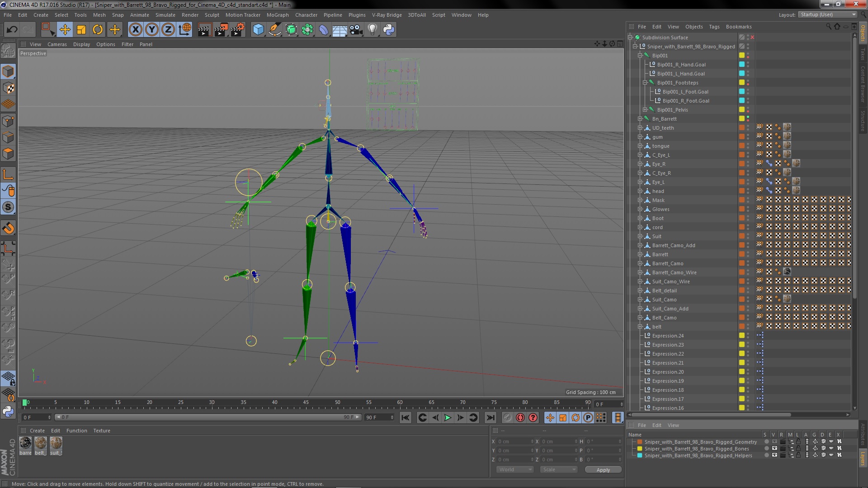Toggle view visibility of Bones layer
Viewport: 868px width, 488px height.
pos(774,449)
